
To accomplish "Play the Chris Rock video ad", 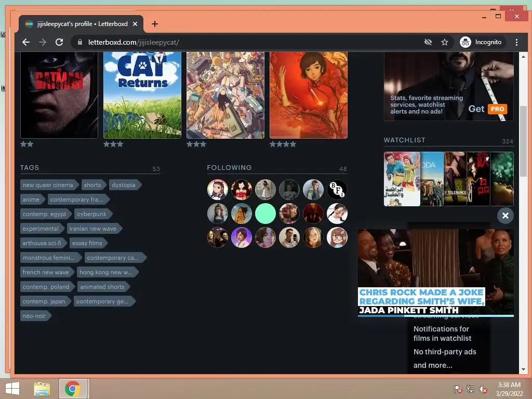I will pos(436,272).
